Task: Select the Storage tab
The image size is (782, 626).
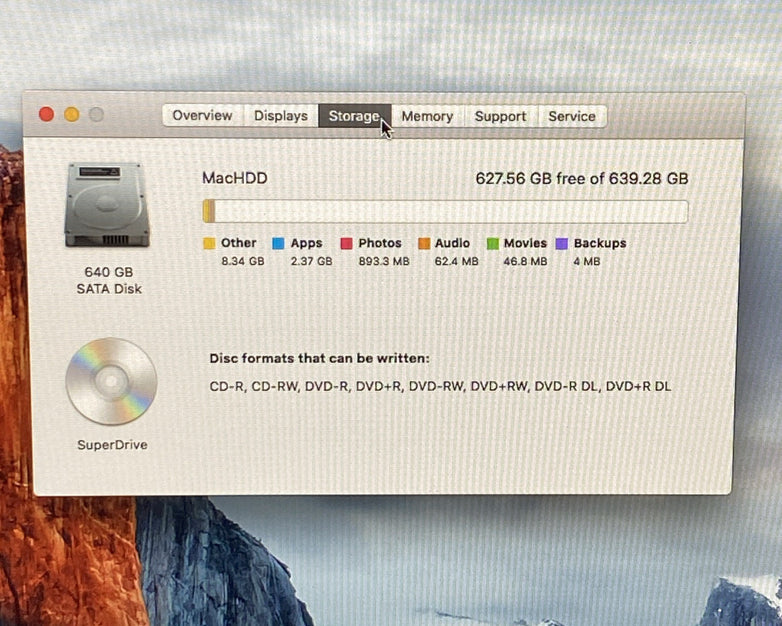Action: 355,116
